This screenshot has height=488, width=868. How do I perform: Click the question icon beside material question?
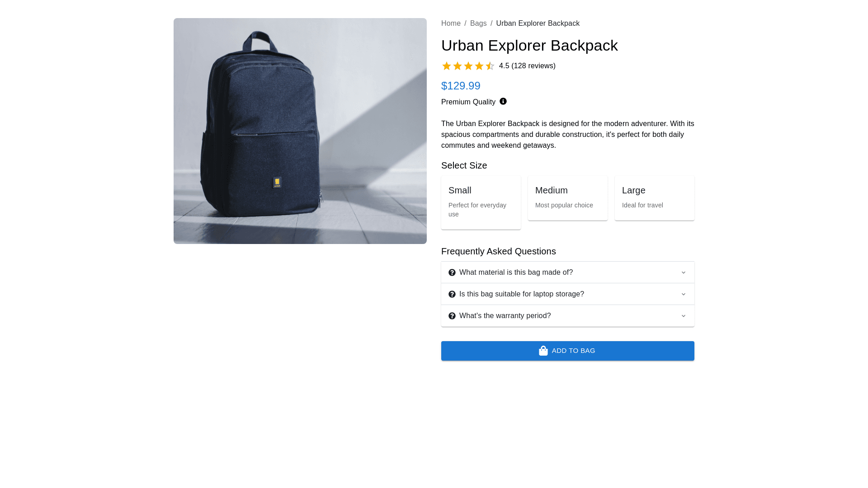click(452, 272)
